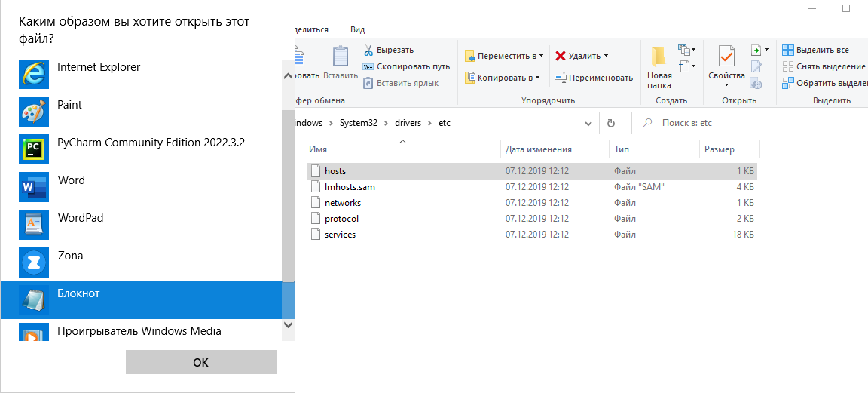868x393 pixels.
Task: Select the hosts file
Action: click(x=531, y=170)
